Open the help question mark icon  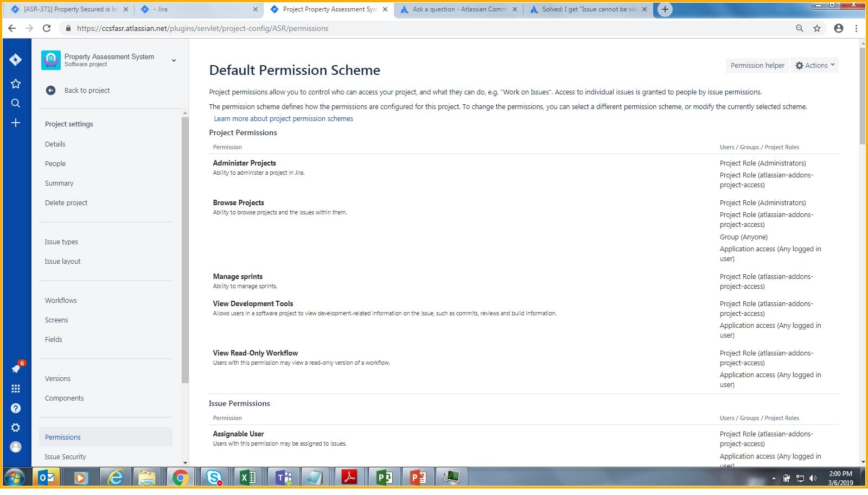click(x=16, y=408)
